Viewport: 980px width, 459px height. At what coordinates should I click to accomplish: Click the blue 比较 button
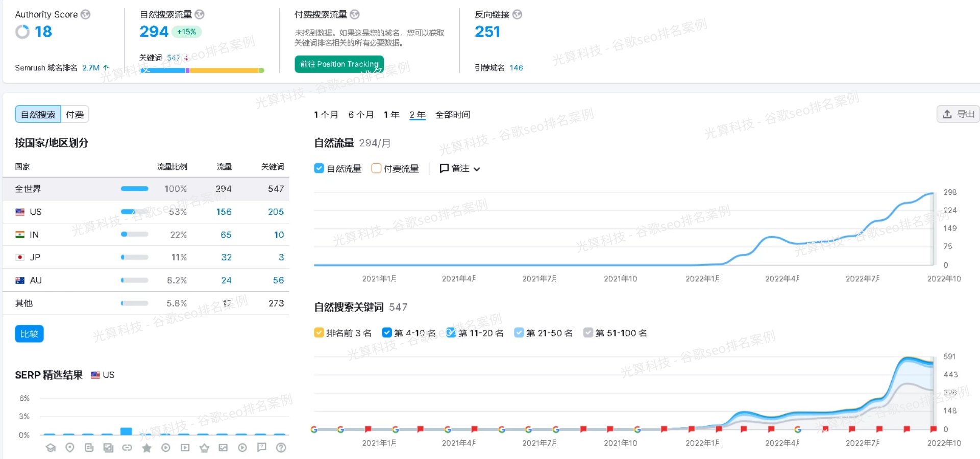tap(29, 334)
